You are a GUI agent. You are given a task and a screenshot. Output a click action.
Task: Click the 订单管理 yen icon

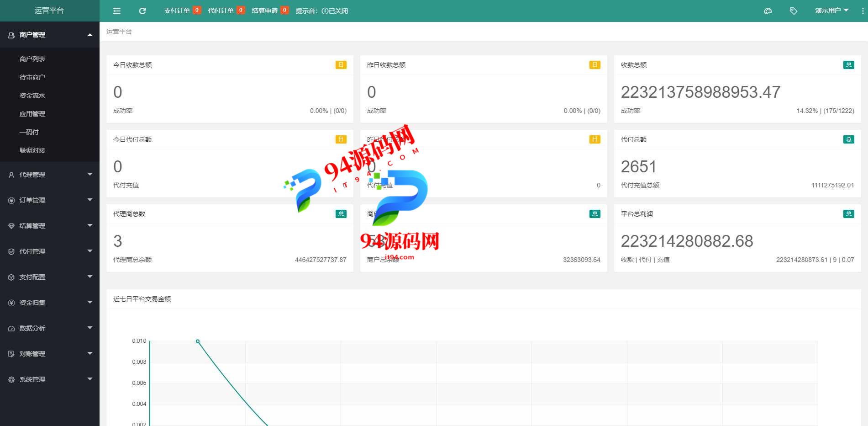pos(11,200)
